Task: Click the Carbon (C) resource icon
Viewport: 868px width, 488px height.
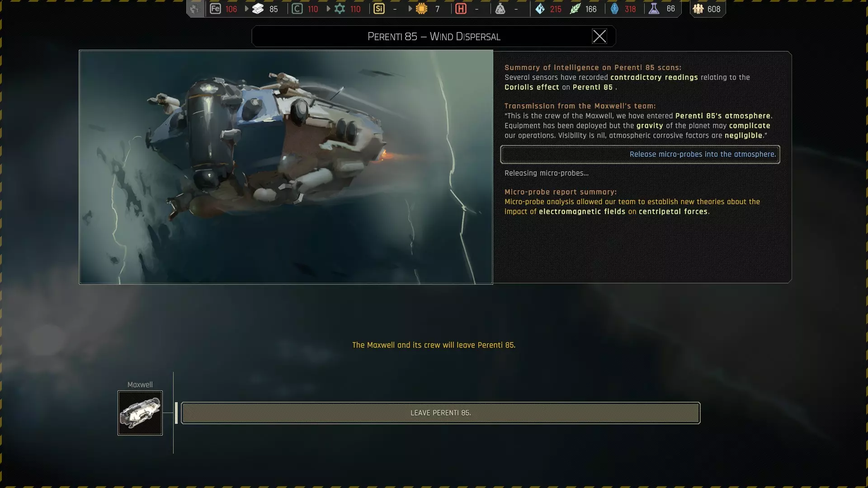Action: 297,9
